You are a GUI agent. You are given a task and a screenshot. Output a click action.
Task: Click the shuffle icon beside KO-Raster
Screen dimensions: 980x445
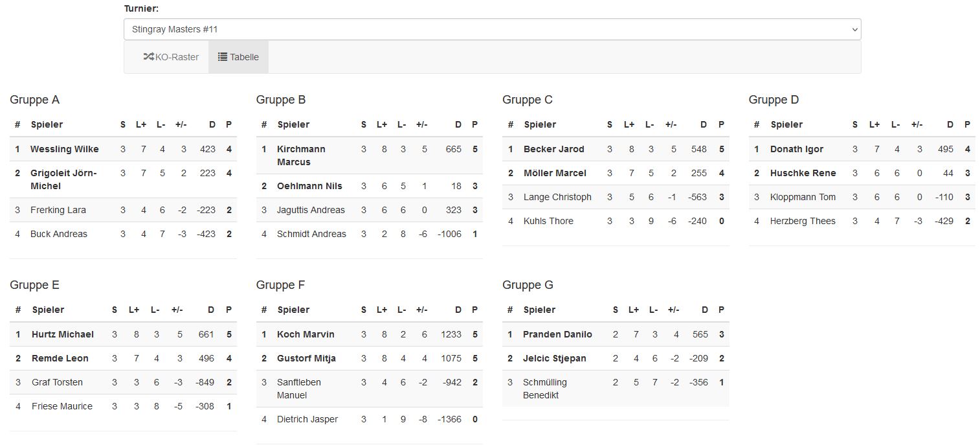(x=149, y=57)
